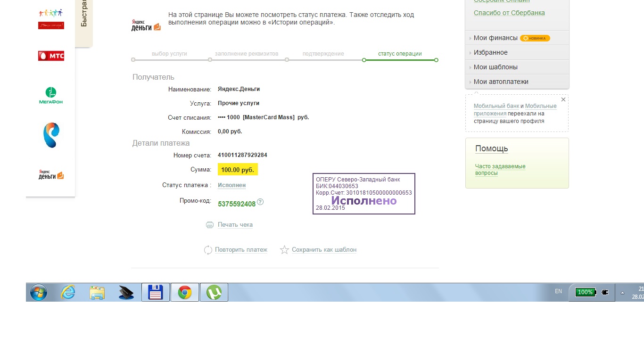Click the printer icon for receipt
The image size is (644, 362).
point(210,225)
